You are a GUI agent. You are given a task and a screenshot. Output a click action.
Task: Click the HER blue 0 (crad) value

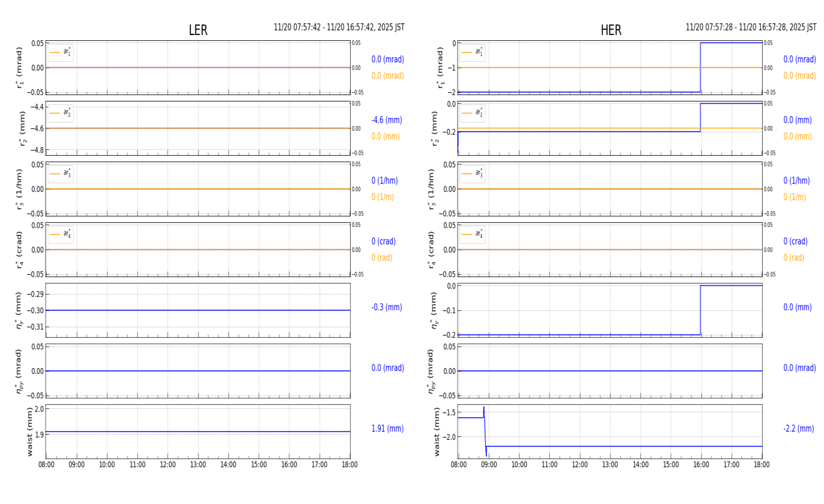(x=796, y=242)
